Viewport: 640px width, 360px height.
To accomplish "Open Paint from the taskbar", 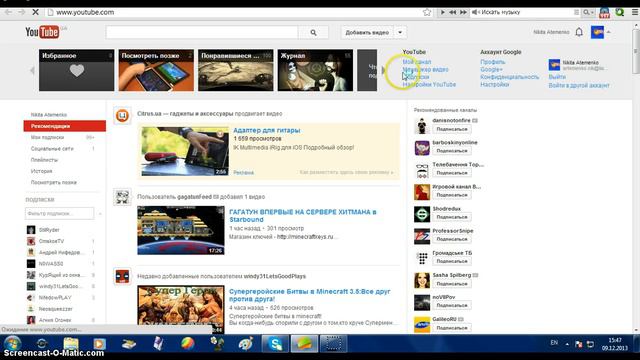I will pos(245,344).
